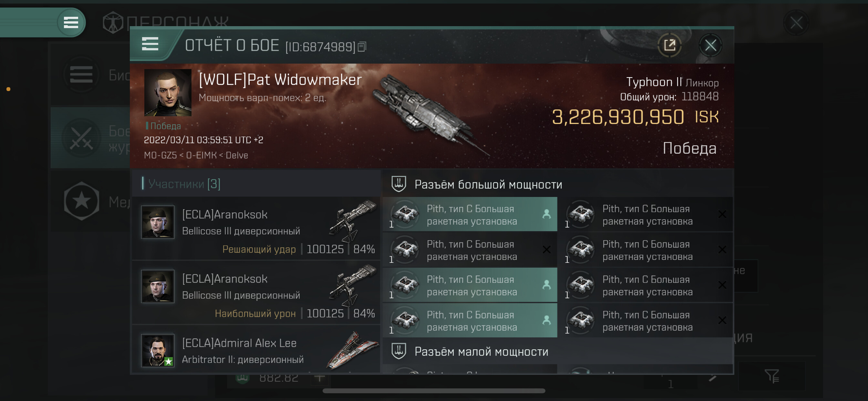The image size is (868, 401).
Task: Open the battle report hamburger menu
Action: (150, 44)
